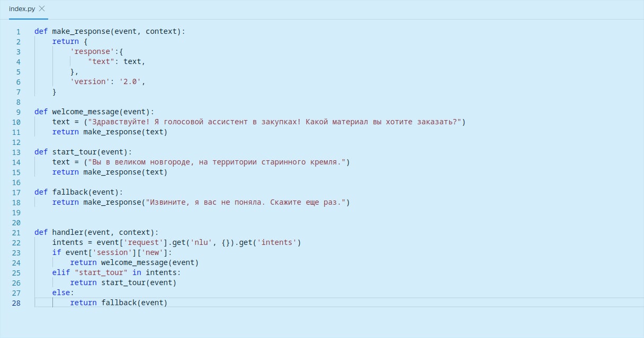644x338 pixels.
Task: Click 'return make_response(text)' on line 11
Action: [110, 132]
